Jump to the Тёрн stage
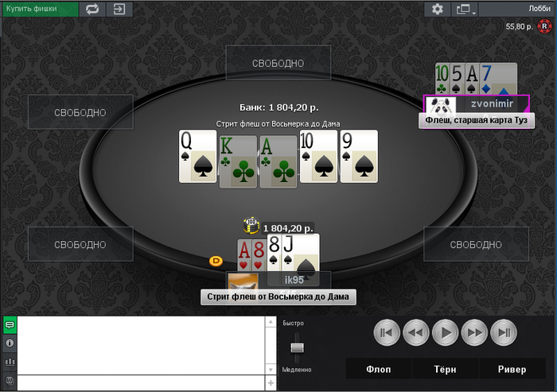This screenshot has height=392, width=557. point(445,369)
